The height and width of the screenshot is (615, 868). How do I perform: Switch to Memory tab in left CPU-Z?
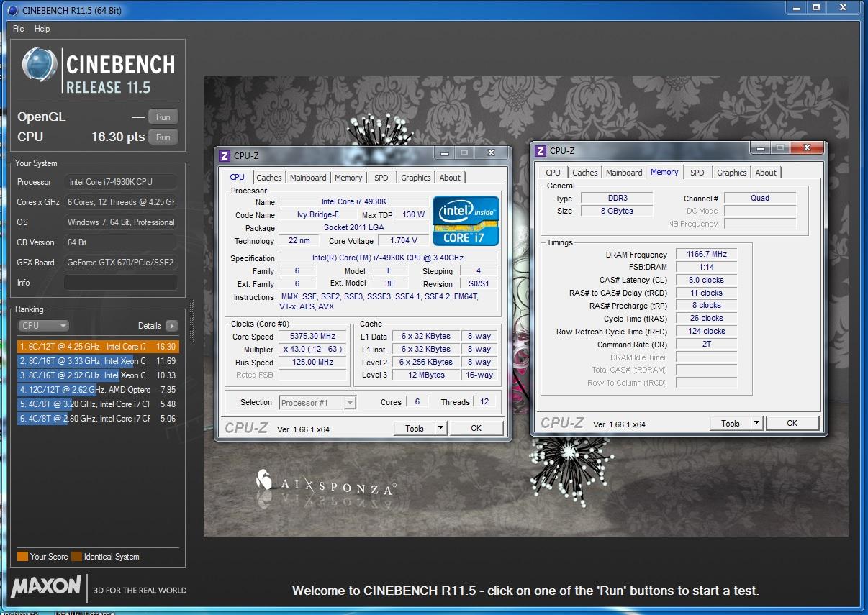348,178
